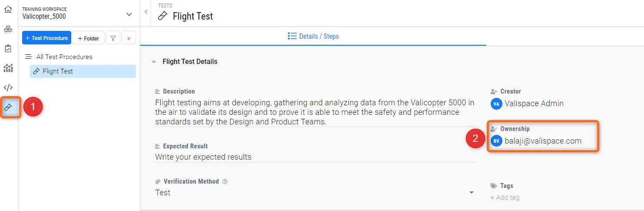Open the Scripting code brackets icon
Screen dimensions: 644x211
8,87
